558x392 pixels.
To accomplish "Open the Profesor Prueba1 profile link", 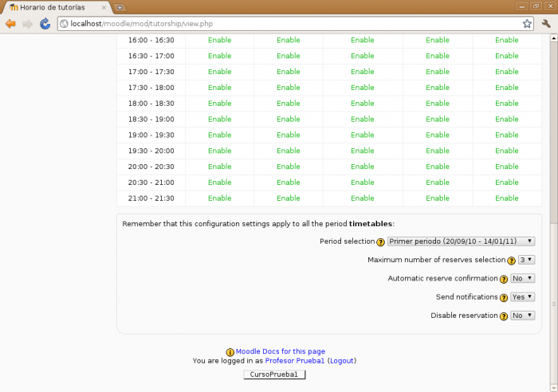I will [295, 361].
